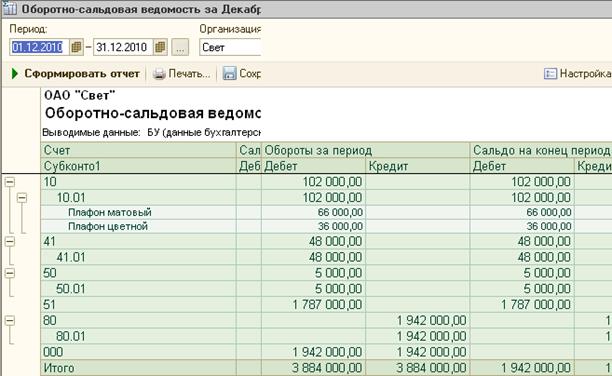
Task: Click Кредит header under Обороты за период
Action: pos(418,166)
